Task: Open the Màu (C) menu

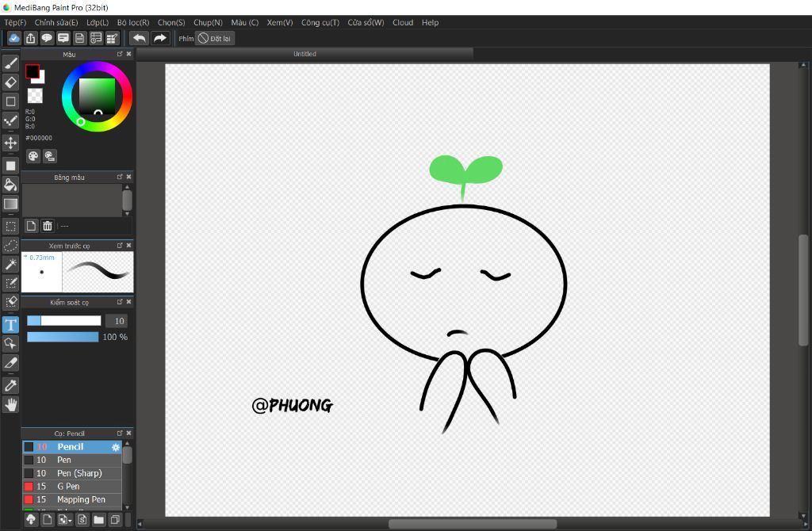Action: coord(244,23)
